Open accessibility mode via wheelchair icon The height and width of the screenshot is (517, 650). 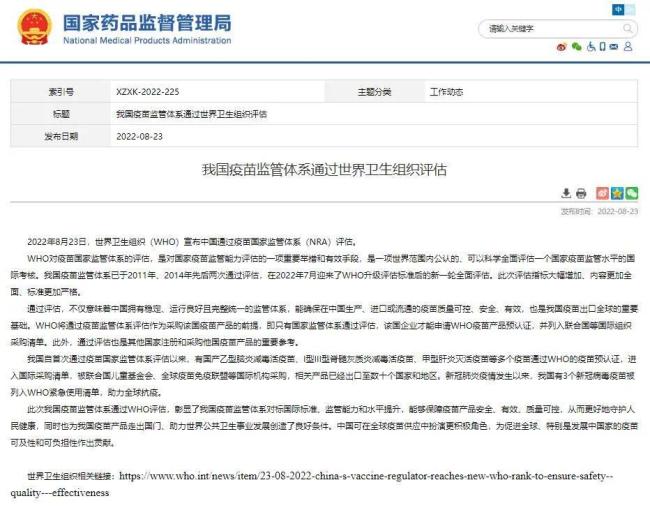[590, 46]
